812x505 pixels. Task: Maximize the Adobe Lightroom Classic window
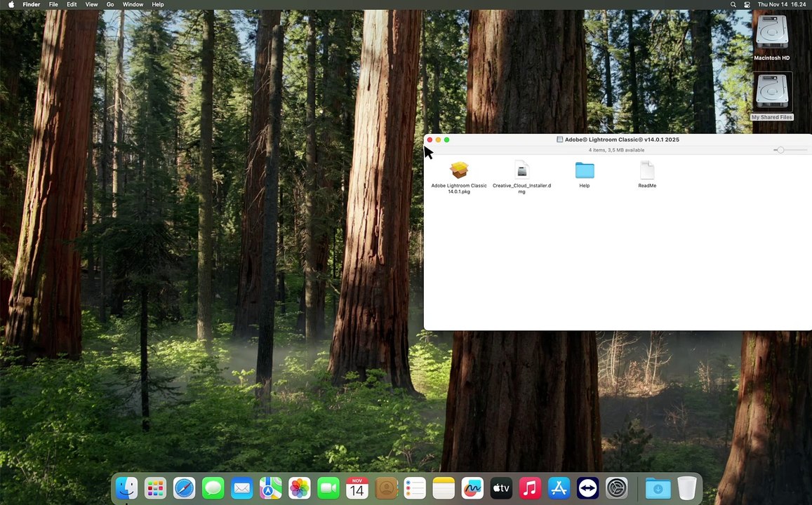pos(447,140)
